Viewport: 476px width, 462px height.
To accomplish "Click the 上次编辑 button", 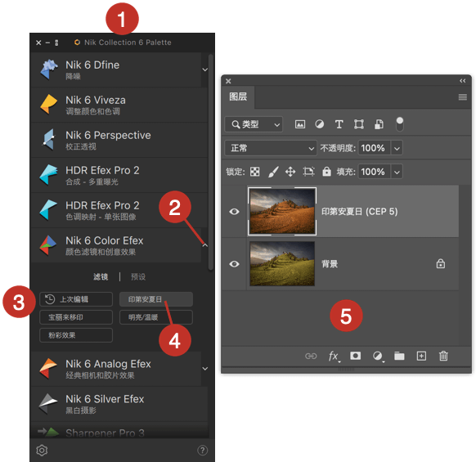I will [76, 299].
